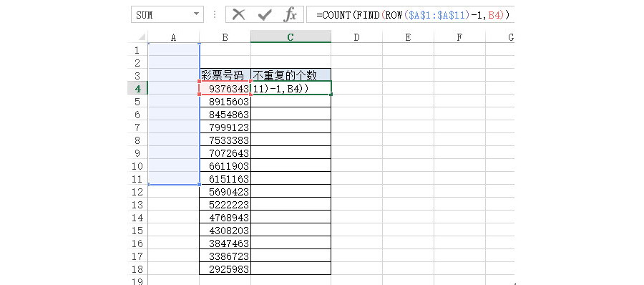Select row 9 header
Screen dimensions: 644x285
(137, 153)
